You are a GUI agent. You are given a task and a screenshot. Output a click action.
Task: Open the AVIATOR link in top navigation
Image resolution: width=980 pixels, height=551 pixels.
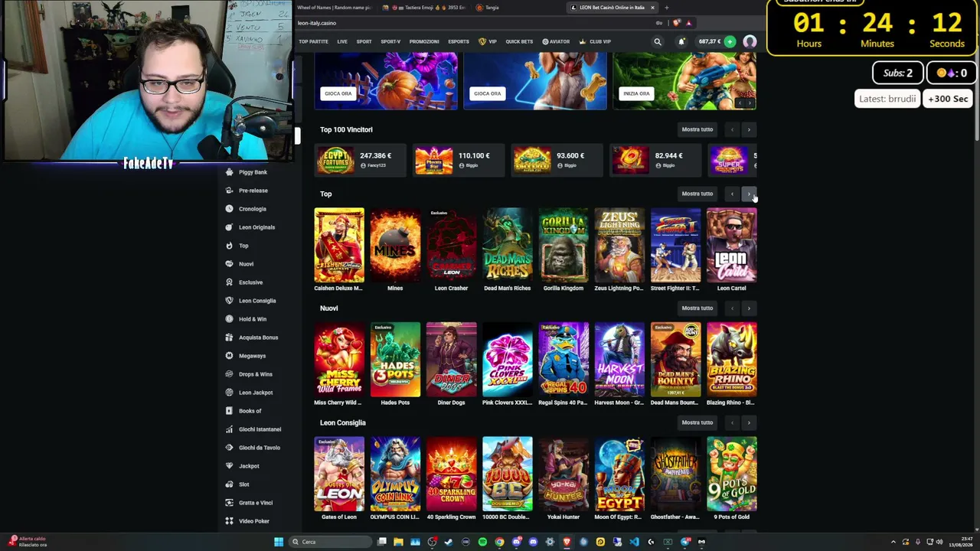pyautogui.click(x=556, y=41)
